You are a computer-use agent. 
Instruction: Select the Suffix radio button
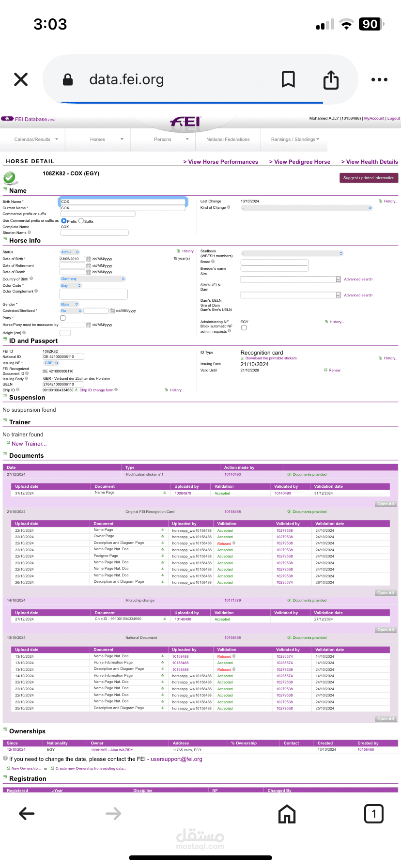81,221
